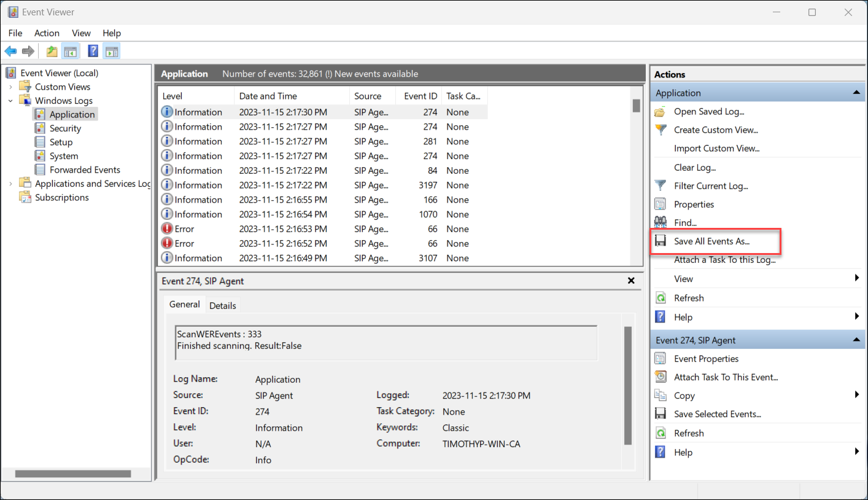868x500 pixels.
Task: Click Filter Current Log action text
Action: 711,186
